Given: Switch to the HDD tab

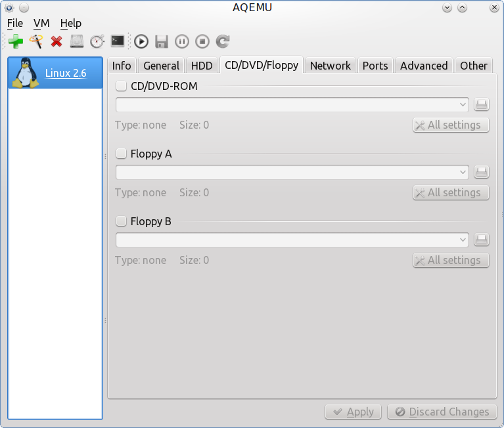Looking at the screenshot, I should pos(202,66).
